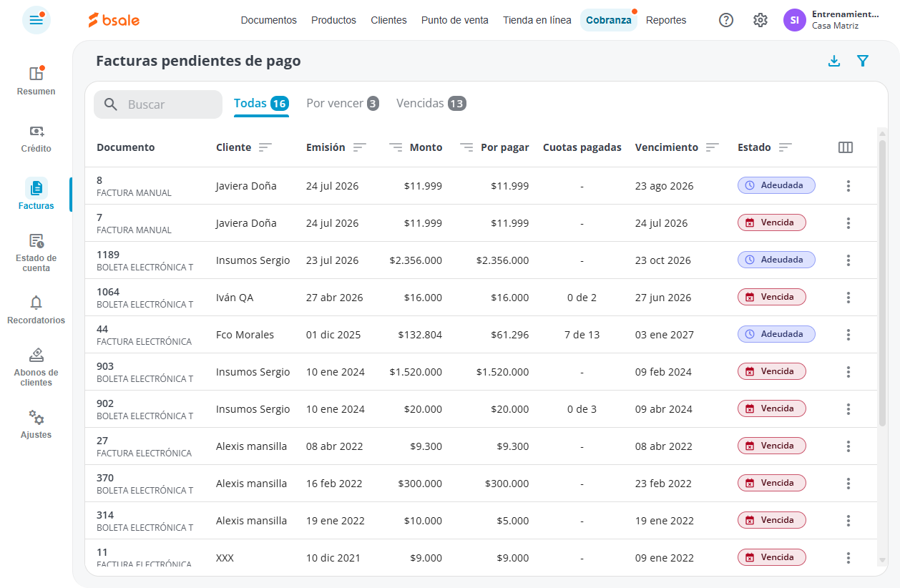
Task: Open Facturas in the sidebar
Action: (x=36, y=195)
